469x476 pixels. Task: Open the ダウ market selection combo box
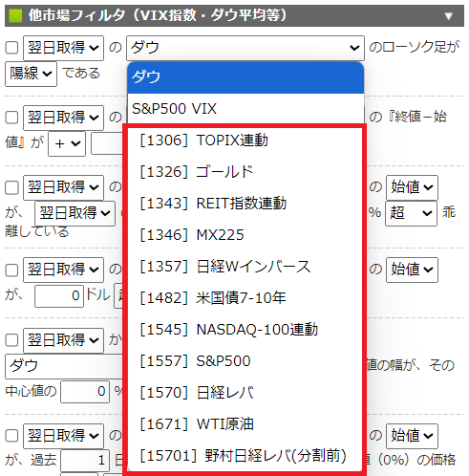tap(245, 48)
